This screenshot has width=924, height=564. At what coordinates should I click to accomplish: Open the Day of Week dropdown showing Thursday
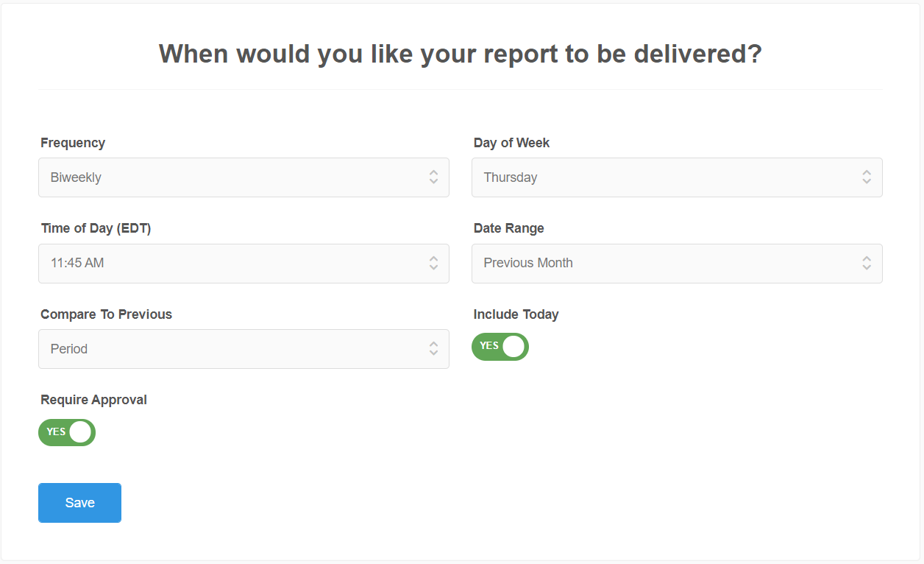pyautogui.click(x=677, y=177)
